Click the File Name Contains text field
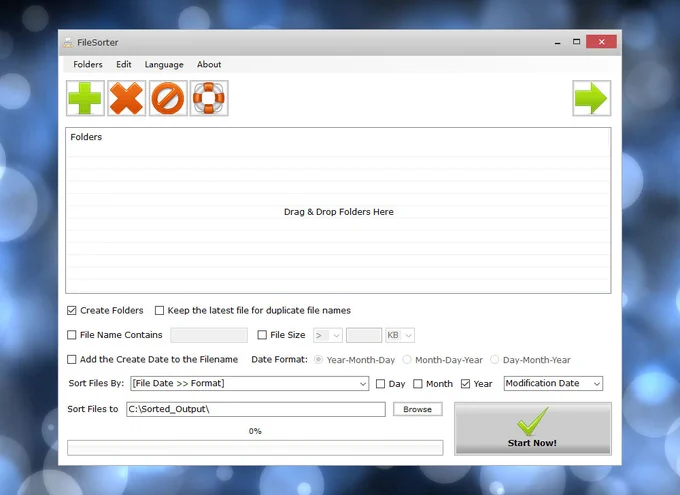 209,335
